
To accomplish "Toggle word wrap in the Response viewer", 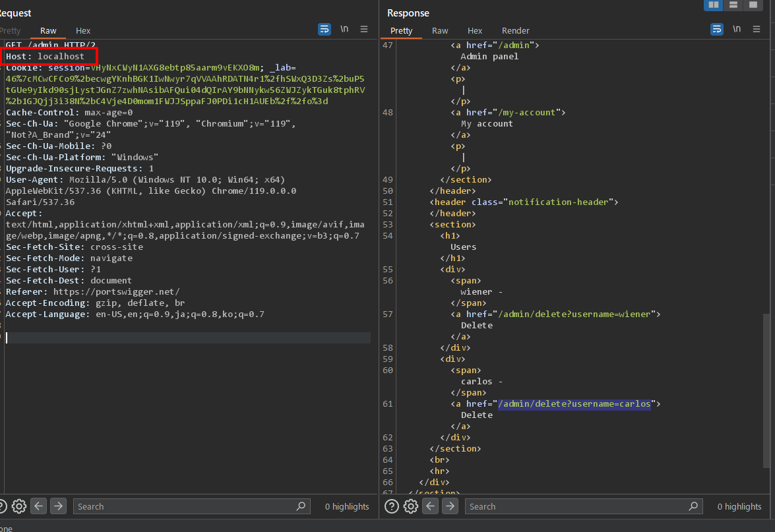I will 717,30.
